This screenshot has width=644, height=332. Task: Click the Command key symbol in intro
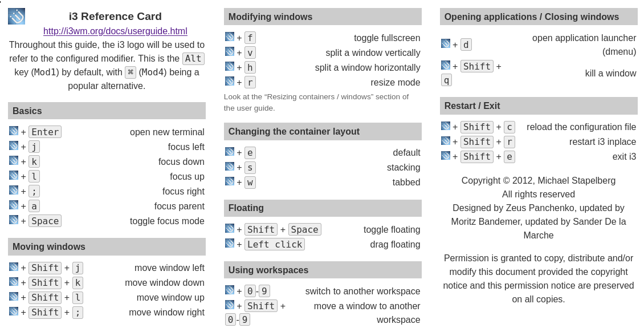pos(131,72)
